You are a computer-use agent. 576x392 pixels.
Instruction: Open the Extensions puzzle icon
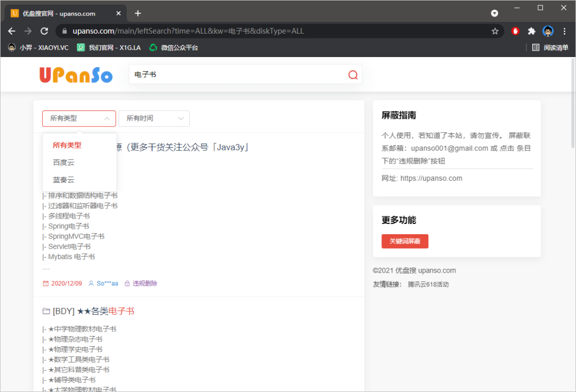coord(532,31)
